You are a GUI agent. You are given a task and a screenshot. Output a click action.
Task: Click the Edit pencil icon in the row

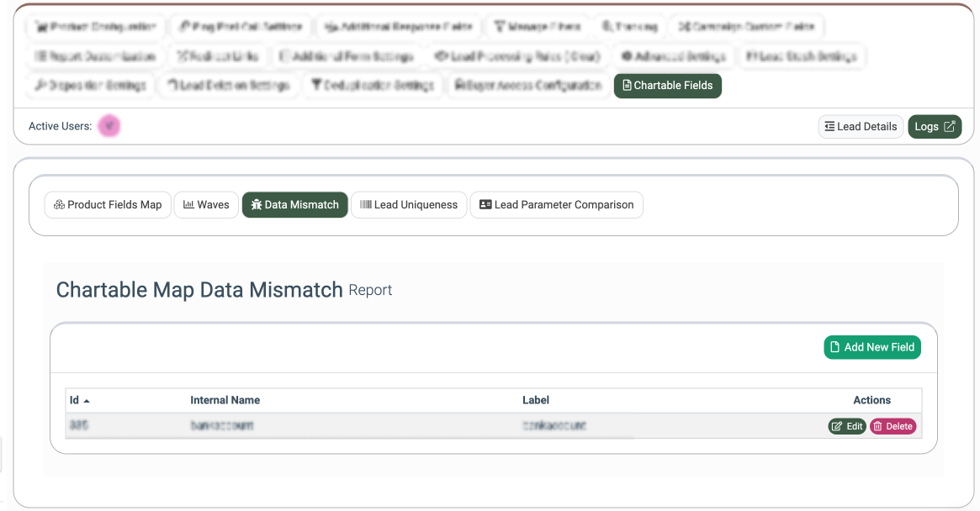pyautogui.click(x=837, y=427)
